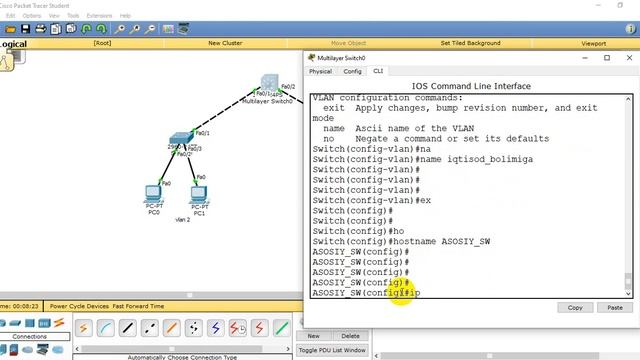640x360 pixels.
Task: Click the cable list left scroll arrow
Action: point(77,349)
